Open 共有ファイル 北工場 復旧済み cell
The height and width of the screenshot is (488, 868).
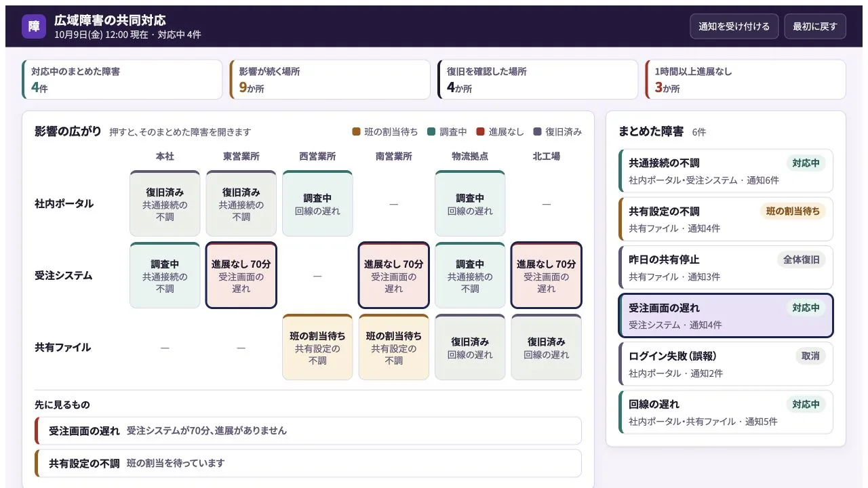pos(547,347)
